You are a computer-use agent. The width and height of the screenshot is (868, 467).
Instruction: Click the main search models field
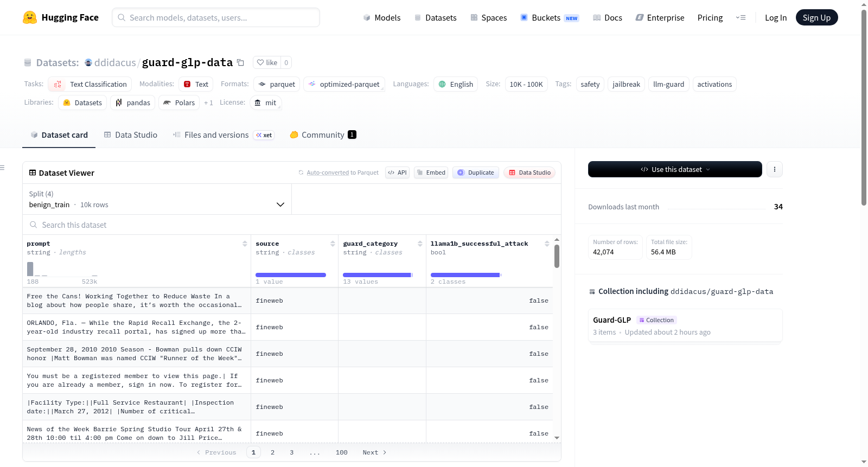pos(216,17)
